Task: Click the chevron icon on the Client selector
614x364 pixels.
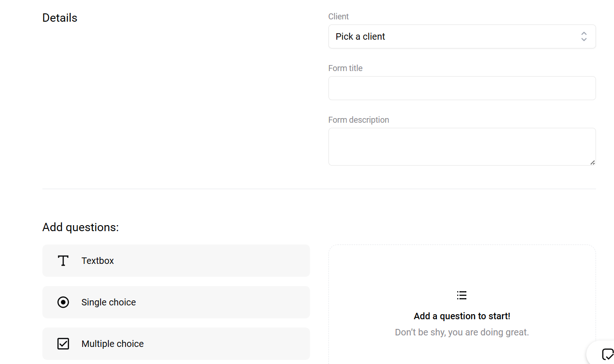Action: click(x=584, y=36)
